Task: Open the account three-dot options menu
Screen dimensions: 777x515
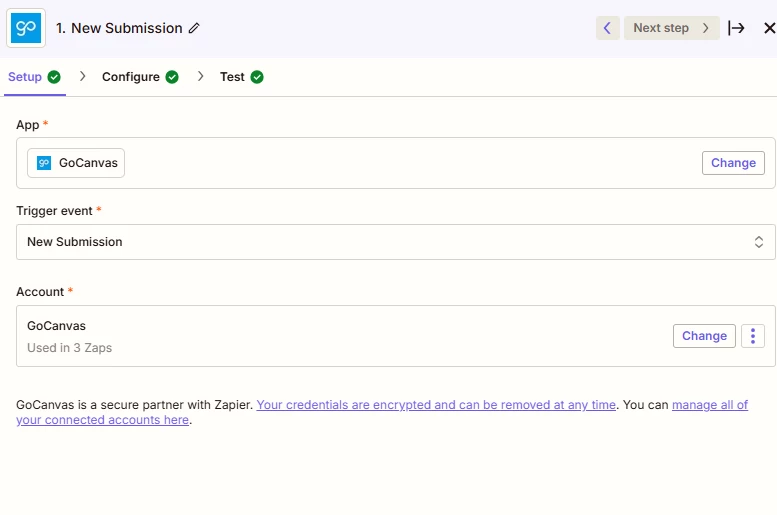Action: pos(753,336)
